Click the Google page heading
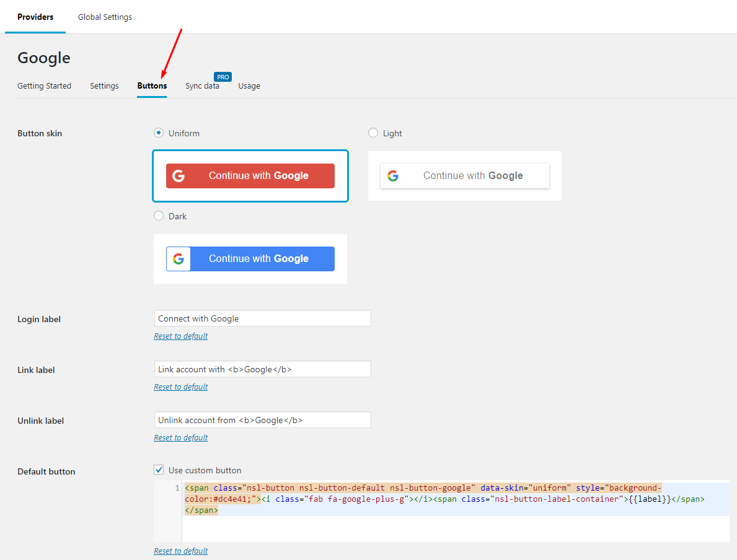The height and width of the screenshot is (560, 737). [x=44, y=58]
